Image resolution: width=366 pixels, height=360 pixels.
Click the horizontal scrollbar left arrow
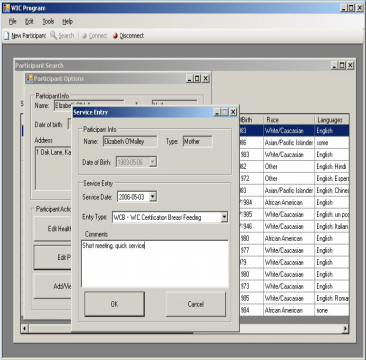pyautogui.click(x=24, y=329)
